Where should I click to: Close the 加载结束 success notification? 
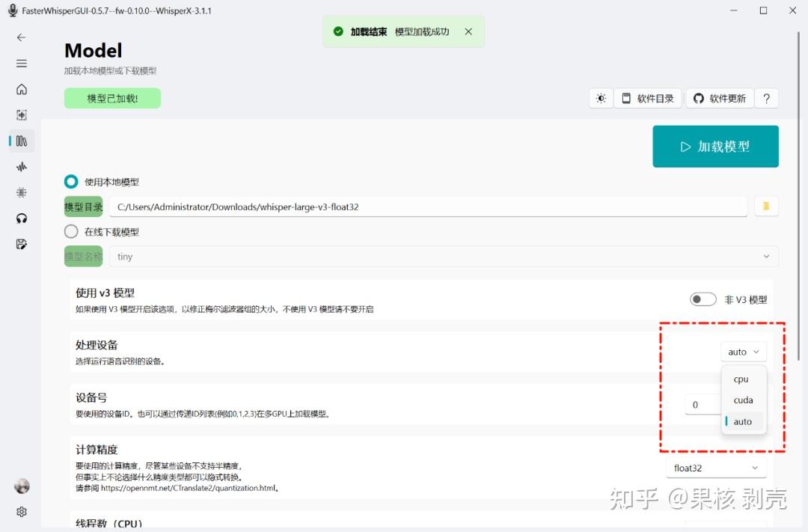coord(468,32)
